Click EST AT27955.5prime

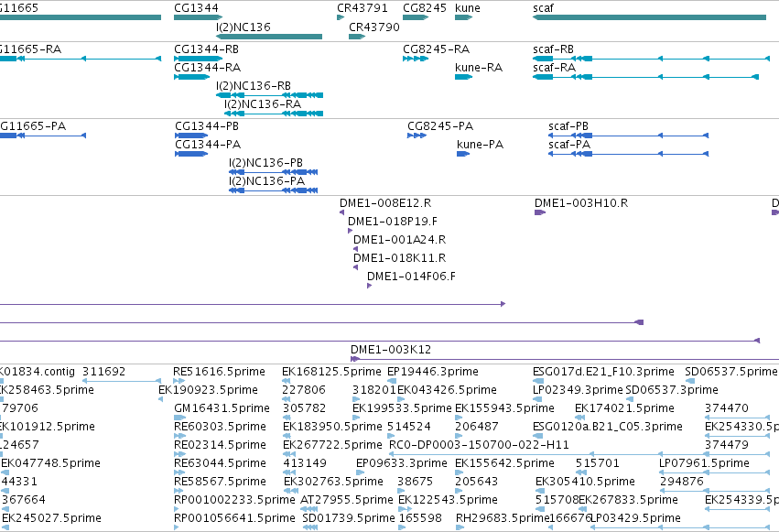(309, 509)
